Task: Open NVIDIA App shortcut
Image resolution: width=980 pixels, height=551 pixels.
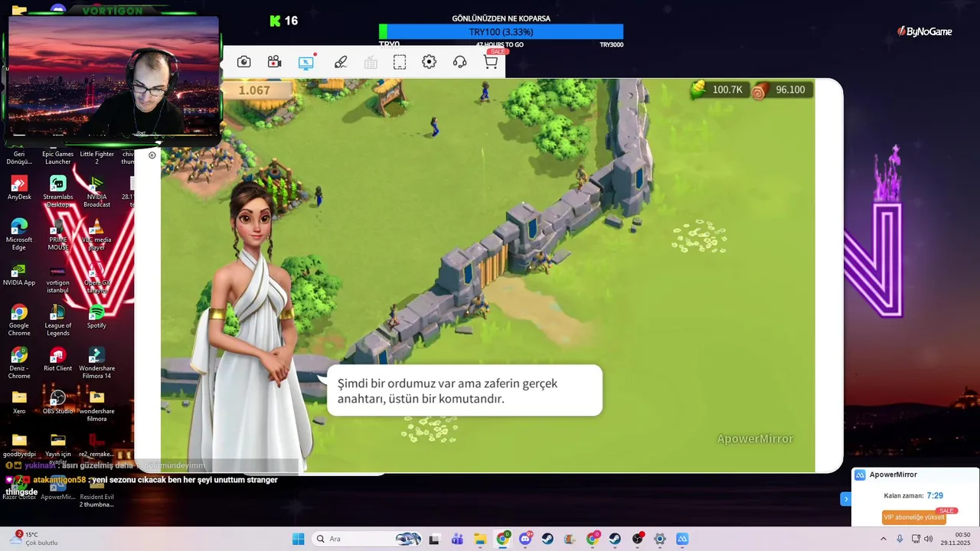Action: (x=19, y=275)
